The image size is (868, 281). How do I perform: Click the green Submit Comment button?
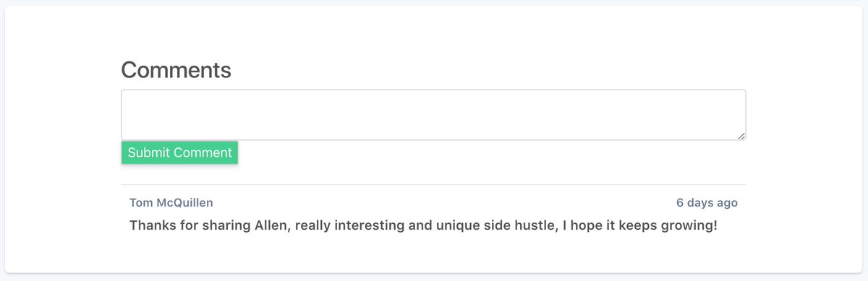tap(179, 152)
